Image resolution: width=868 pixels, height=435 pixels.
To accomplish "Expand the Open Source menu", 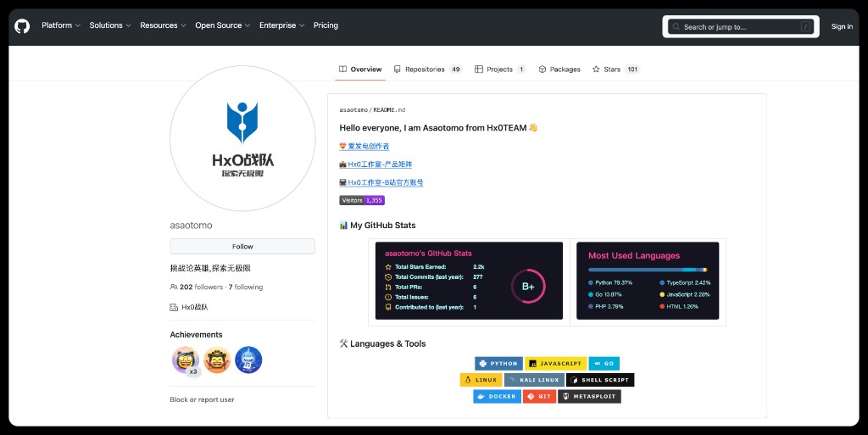I will click(223, 25).
